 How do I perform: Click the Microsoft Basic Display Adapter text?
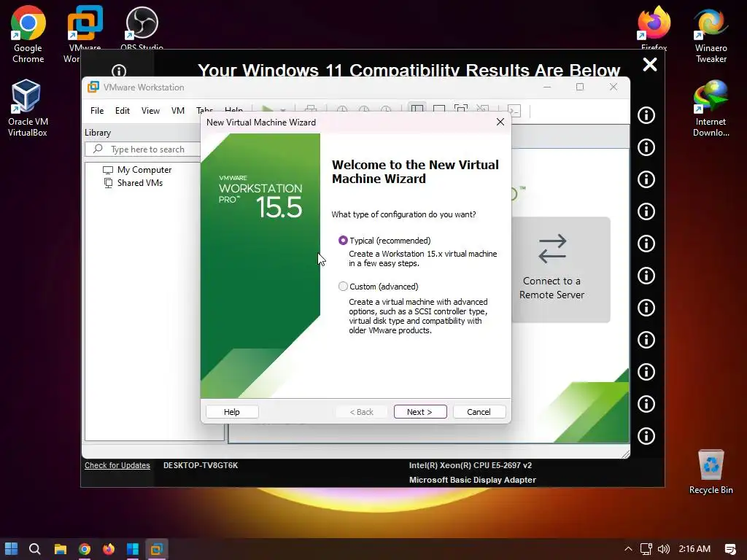click(473, 480)
